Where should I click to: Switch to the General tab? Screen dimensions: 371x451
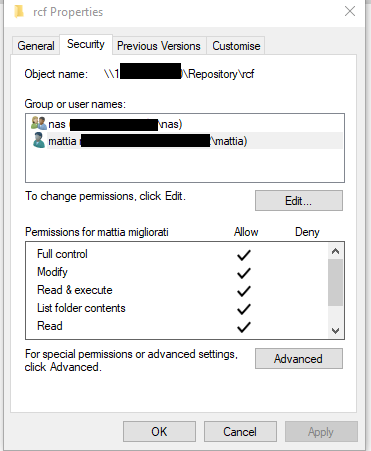[x=36, y=46]
